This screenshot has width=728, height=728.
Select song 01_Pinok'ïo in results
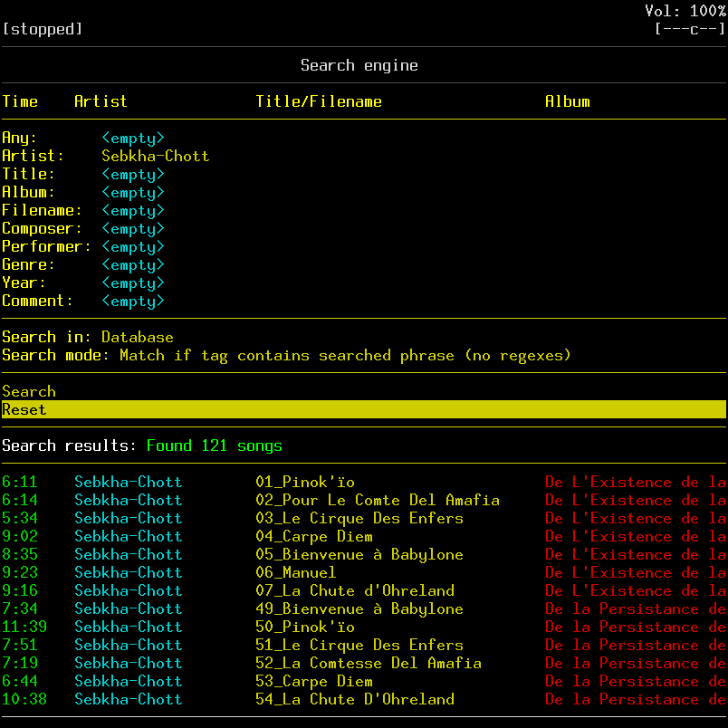(x=305, y=482)
